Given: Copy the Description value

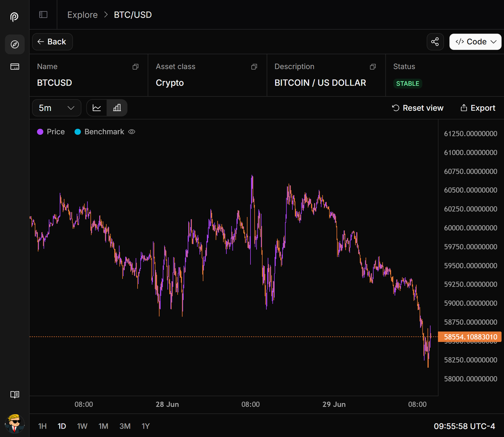Looking at the screenshot, I should pos(373,67).
